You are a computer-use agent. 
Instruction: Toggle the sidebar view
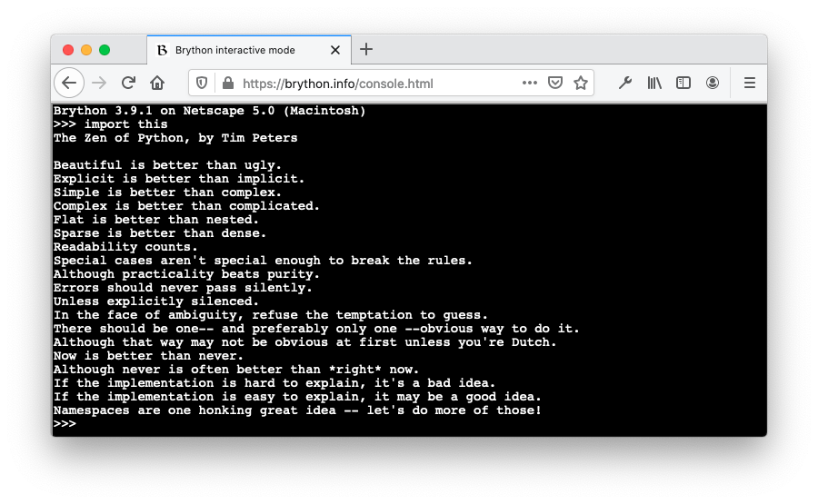(683, 83)
